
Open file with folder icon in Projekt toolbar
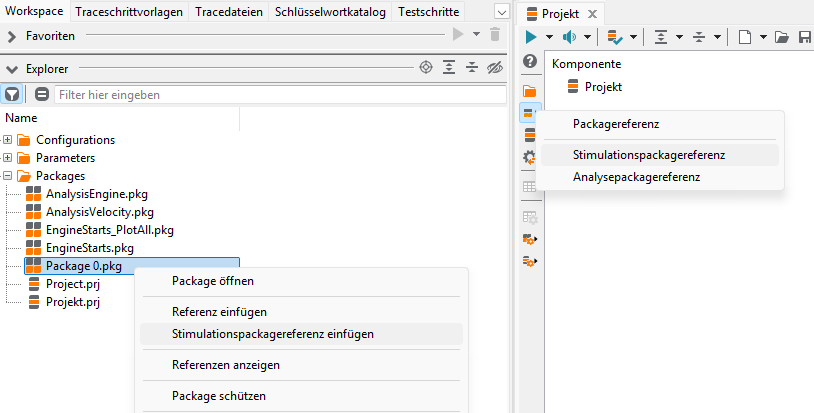782,37
